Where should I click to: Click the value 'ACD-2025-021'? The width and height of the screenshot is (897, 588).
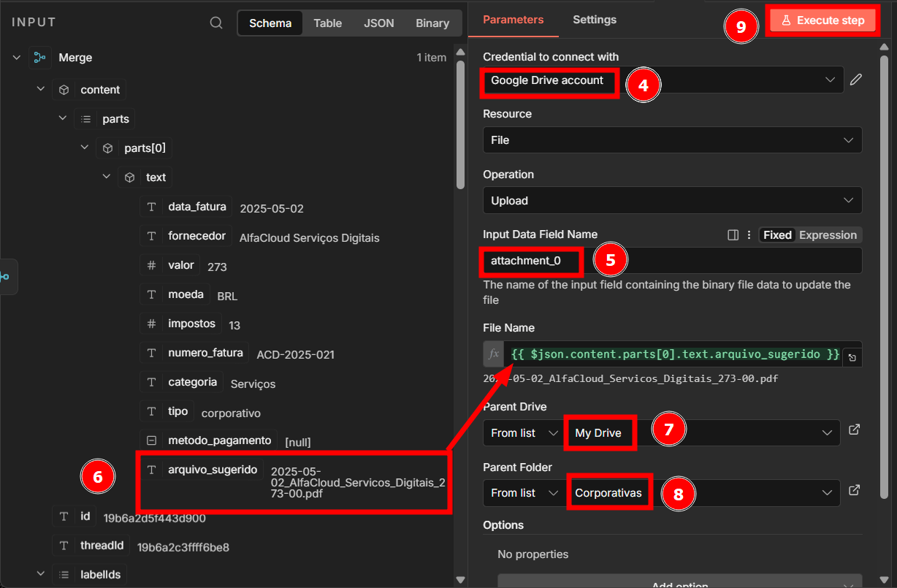coord(296,354)
